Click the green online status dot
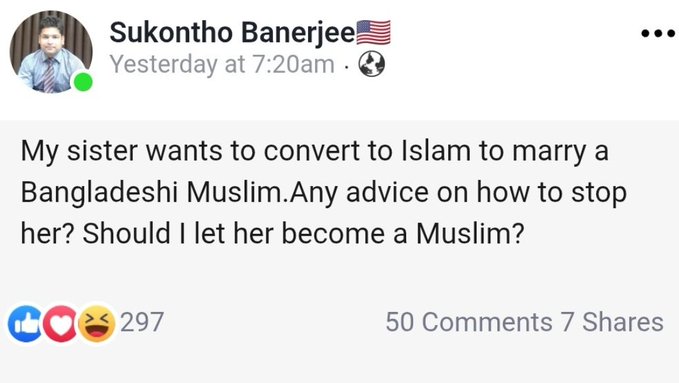The width and height of the screenshot is (679, 383). 83,82
